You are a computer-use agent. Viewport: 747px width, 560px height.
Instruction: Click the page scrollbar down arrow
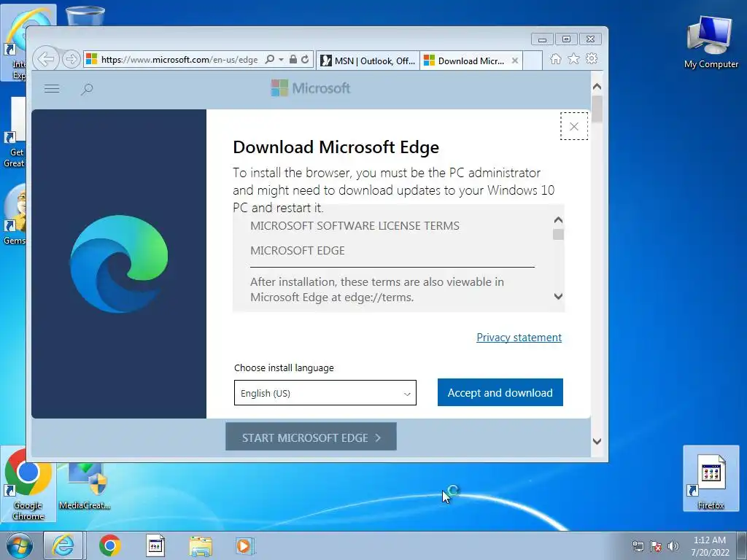[597, 441]
